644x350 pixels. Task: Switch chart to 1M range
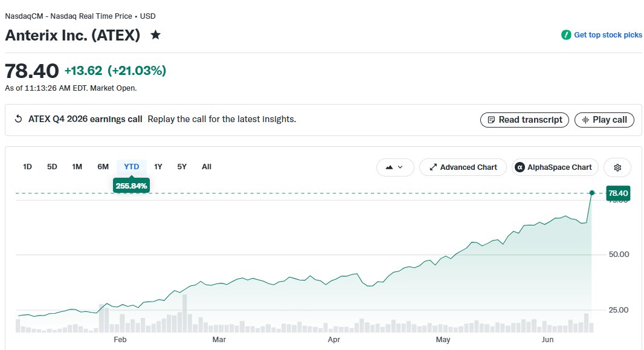coord(77,167)
